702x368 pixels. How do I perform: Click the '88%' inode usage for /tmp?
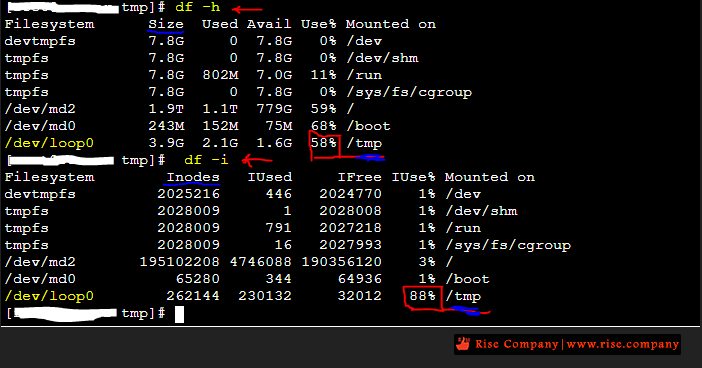pyautogui.click(x=422, y=296)
